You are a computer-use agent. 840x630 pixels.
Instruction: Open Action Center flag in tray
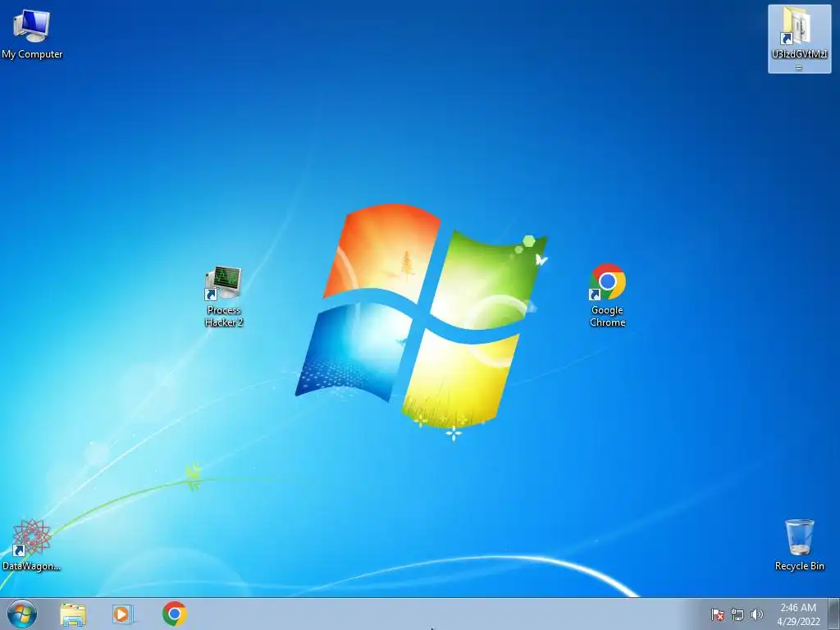717,614
